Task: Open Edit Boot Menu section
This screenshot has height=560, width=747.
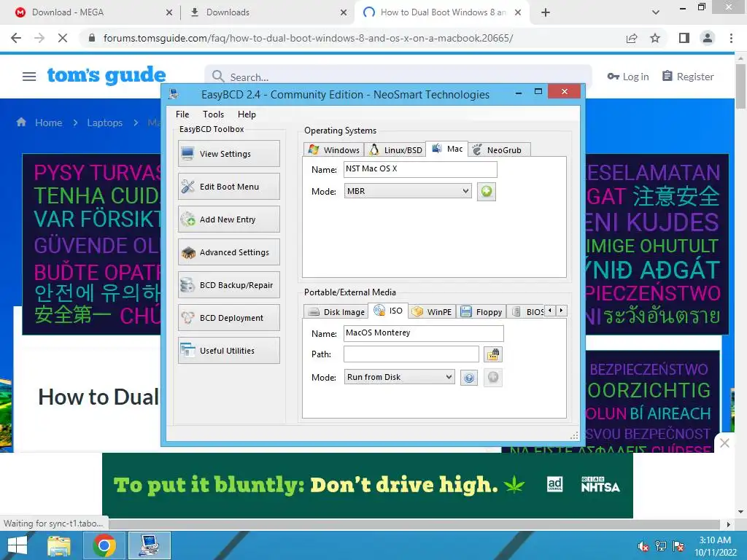Action: (228, 187)
